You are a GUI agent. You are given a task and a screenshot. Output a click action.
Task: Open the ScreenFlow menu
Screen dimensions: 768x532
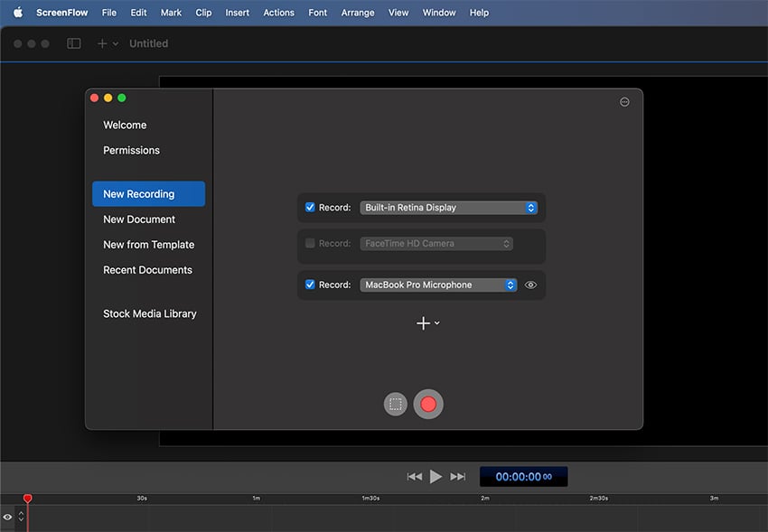61,13
